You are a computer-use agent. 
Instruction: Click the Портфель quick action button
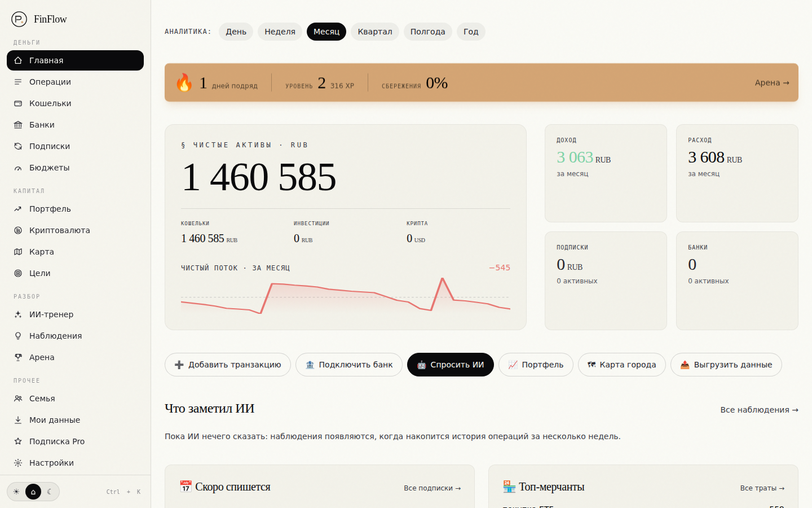click(536, 365)
